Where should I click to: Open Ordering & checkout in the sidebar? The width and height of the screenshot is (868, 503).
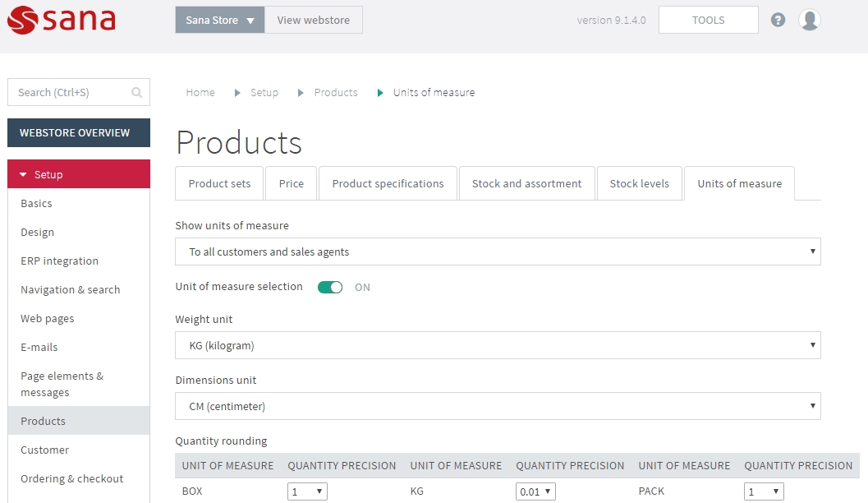pos(72,478)
